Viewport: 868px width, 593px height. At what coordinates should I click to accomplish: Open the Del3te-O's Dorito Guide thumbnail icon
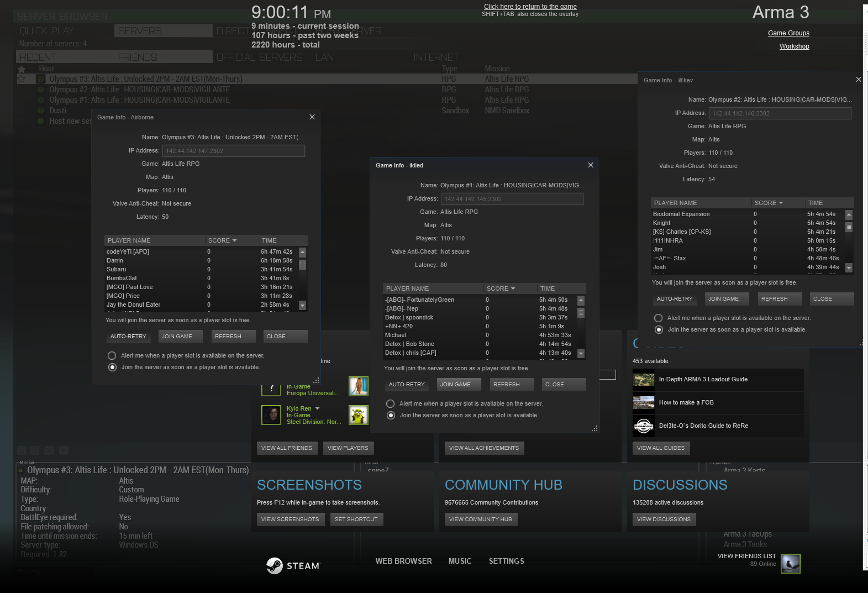tap(644, 426)
